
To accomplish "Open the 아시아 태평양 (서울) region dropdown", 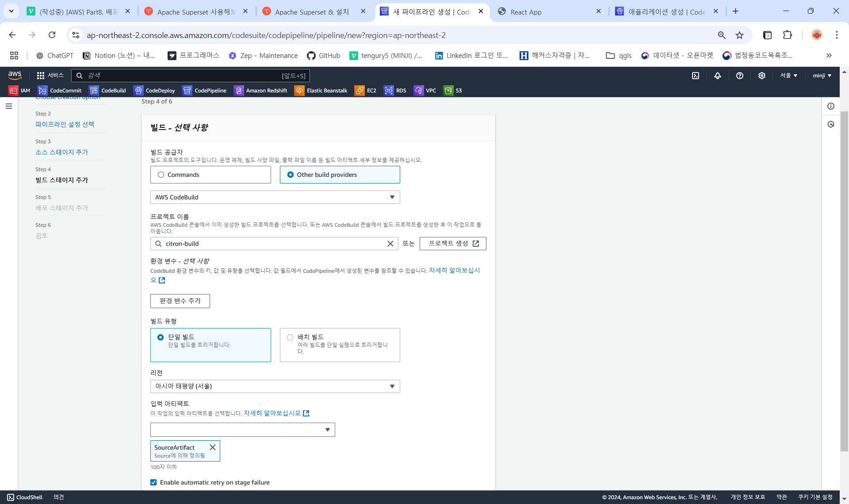I will [x=275, y=386].
